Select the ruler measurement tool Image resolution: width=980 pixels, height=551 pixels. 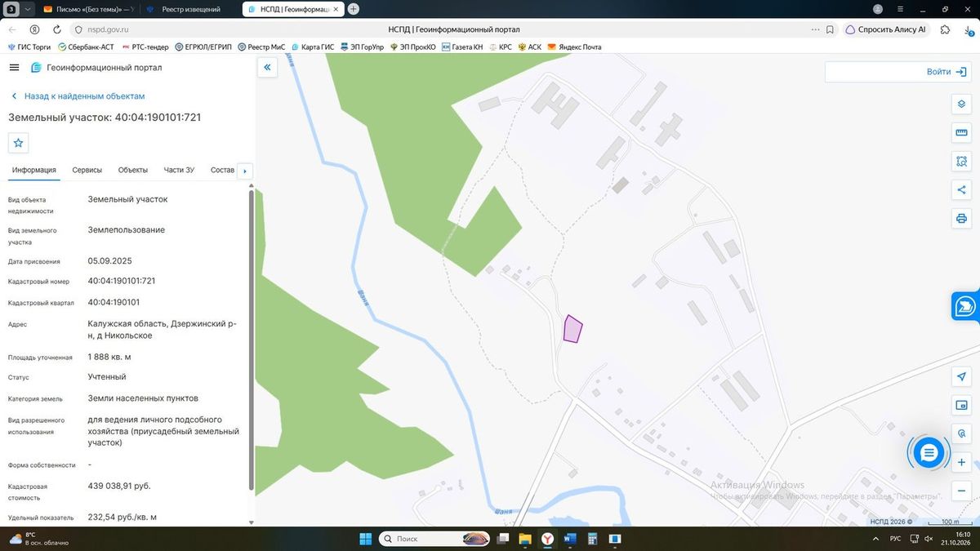(961, 133)
